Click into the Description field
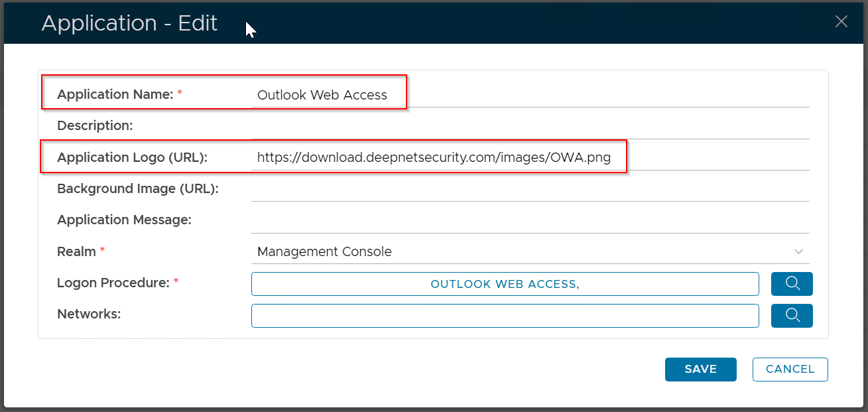Viewport: 868px width, 412px height. coord(529,126)
